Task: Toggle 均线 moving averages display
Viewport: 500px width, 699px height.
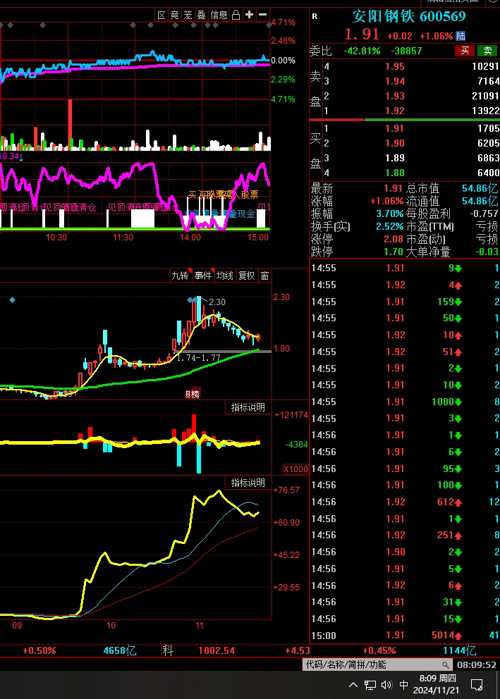Action: point(225,276)
